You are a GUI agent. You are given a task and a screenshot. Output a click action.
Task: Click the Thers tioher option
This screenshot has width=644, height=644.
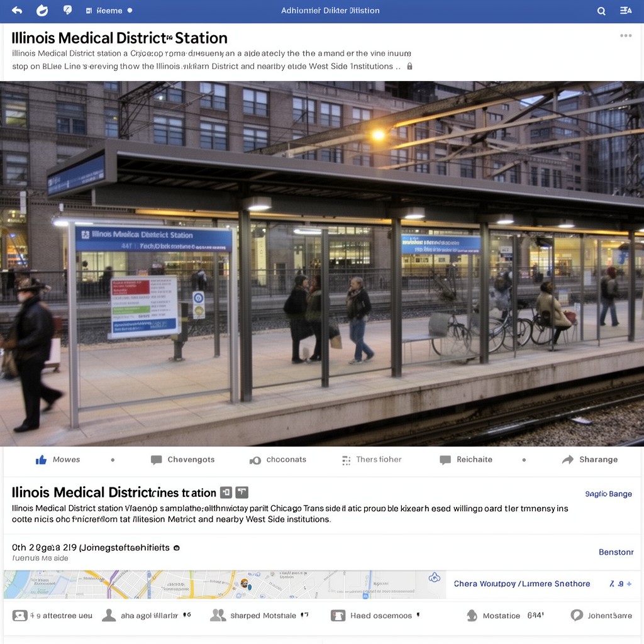click(x=372, y=460)
